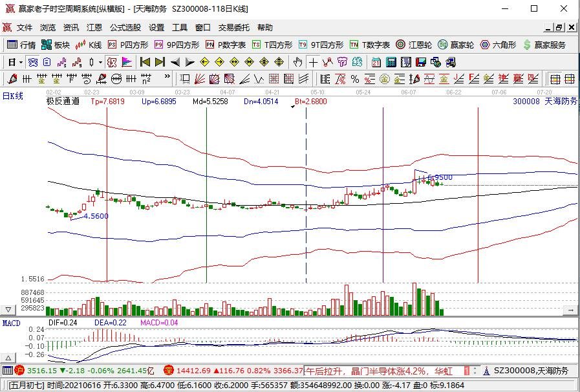Toggle the highlighted stamp-style icon
This screenshot has width=580, height=392.
coord(112,62)
